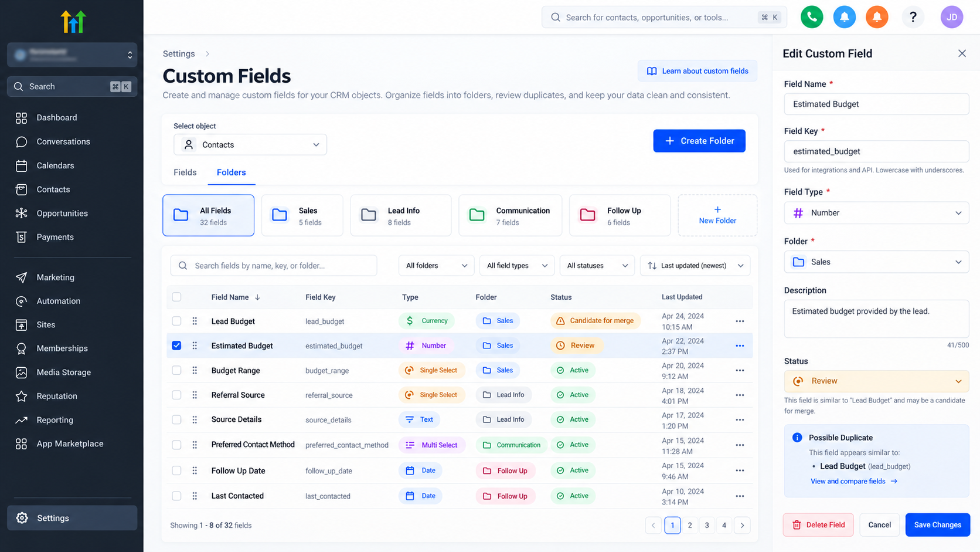
Task: Click drag handle of Budget Range row
Action: click(x=195, y=370)
